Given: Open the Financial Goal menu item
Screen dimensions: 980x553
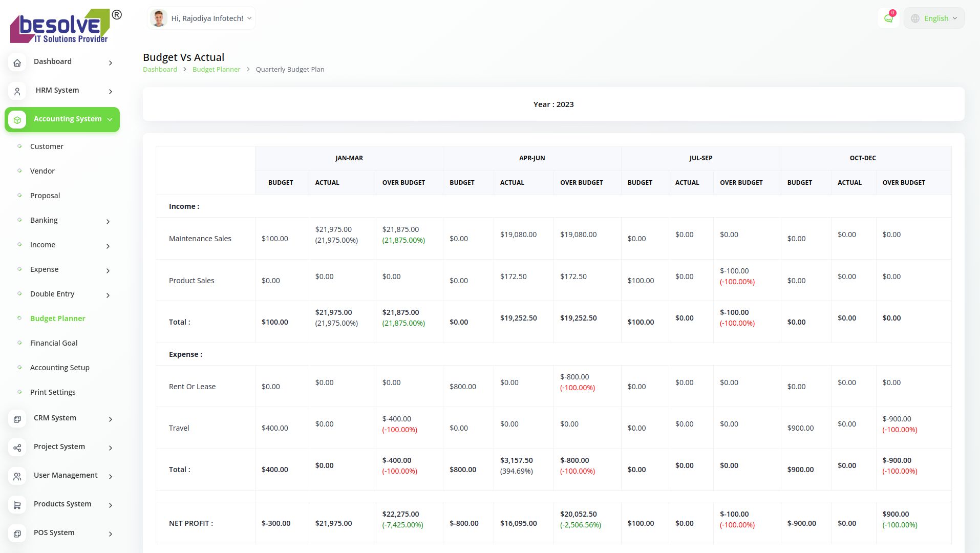Looking at the screenshot, I should pyautogui.click(x=54, y=343).
